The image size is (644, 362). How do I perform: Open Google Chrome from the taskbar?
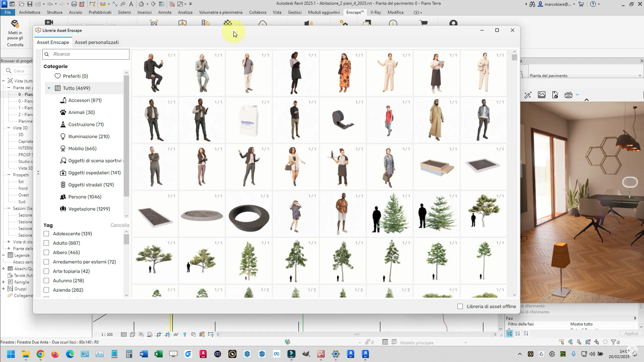(40, 354)
